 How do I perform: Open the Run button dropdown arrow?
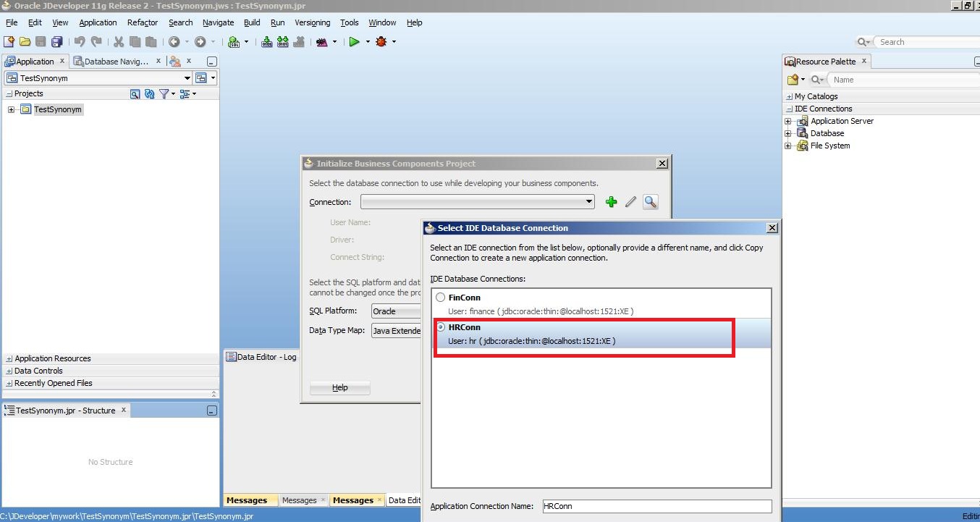367,42
